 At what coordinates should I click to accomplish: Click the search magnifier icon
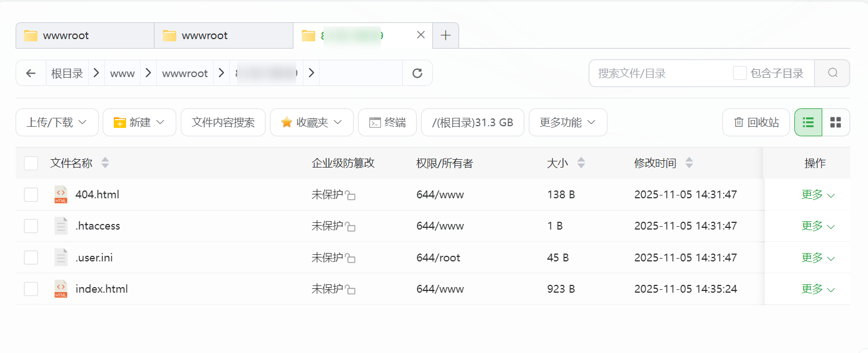[x=832, y=73]
